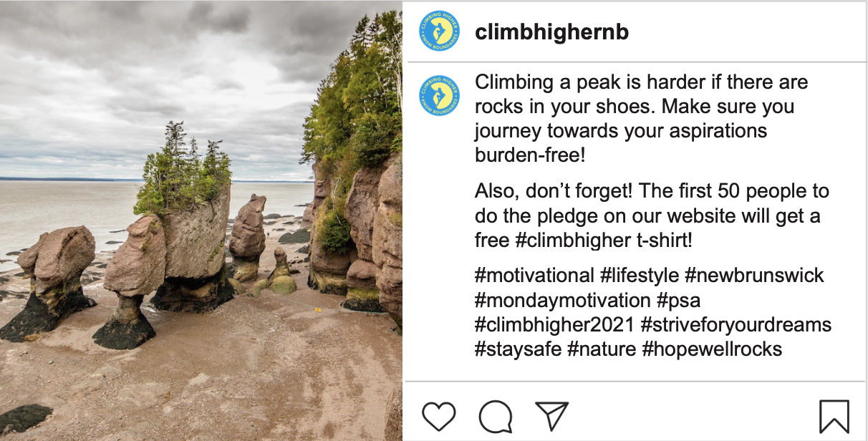Click the avatar beside the caption text
Viewport: 868px width, 441px height.
point(440,94)
